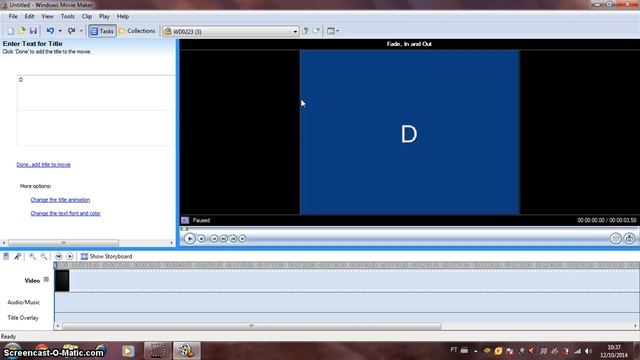Click the network signal tray icon
640x360 pixels.
(577, 351)
